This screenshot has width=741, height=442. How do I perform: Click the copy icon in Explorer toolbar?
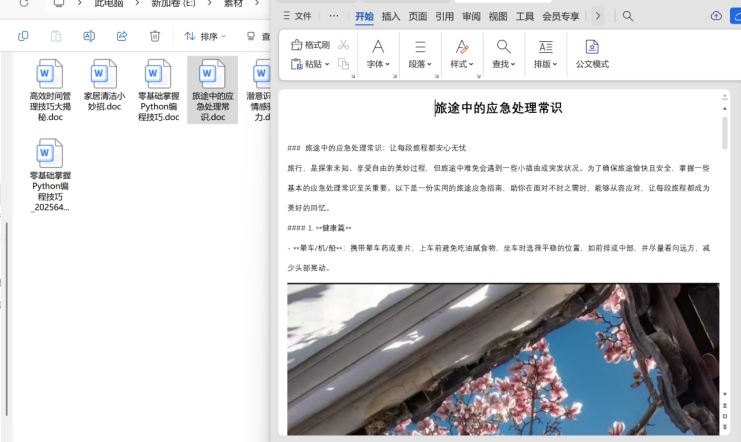point(23,36)
